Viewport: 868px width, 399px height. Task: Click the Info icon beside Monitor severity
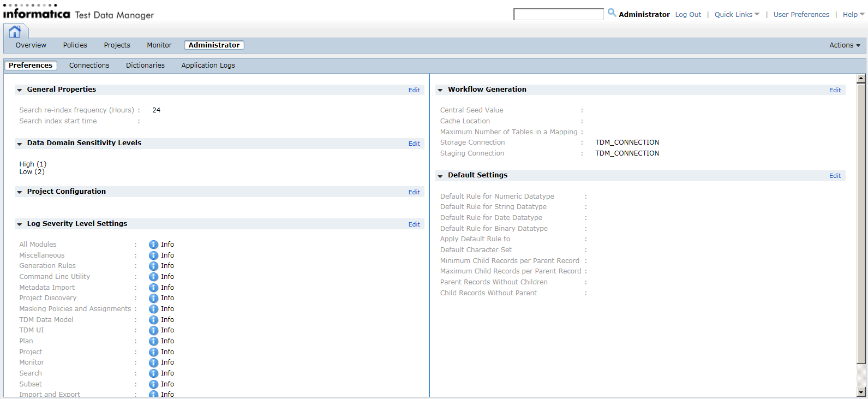153,362
